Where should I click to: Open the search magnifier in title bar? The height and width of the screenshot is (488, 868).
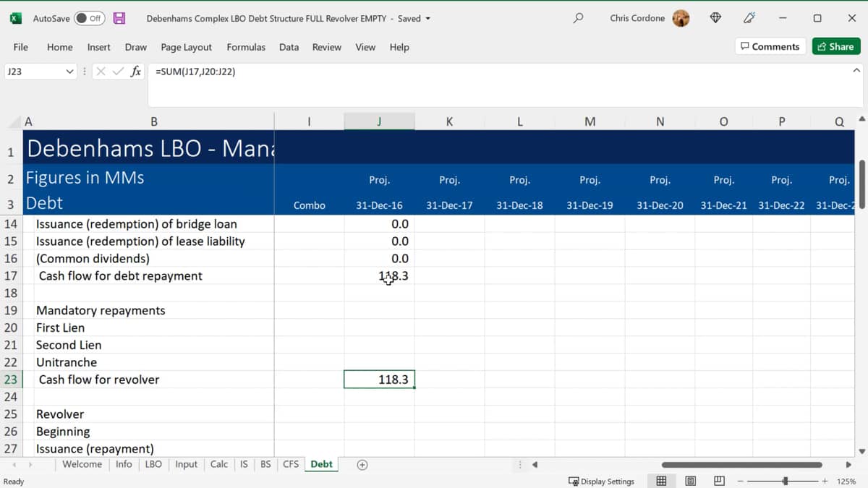578,18
